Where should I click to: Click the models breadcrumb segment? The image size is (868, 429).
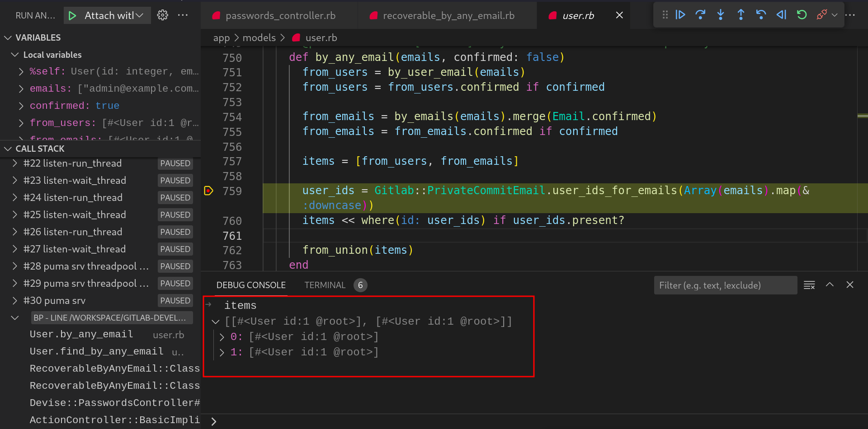point(259,38)
